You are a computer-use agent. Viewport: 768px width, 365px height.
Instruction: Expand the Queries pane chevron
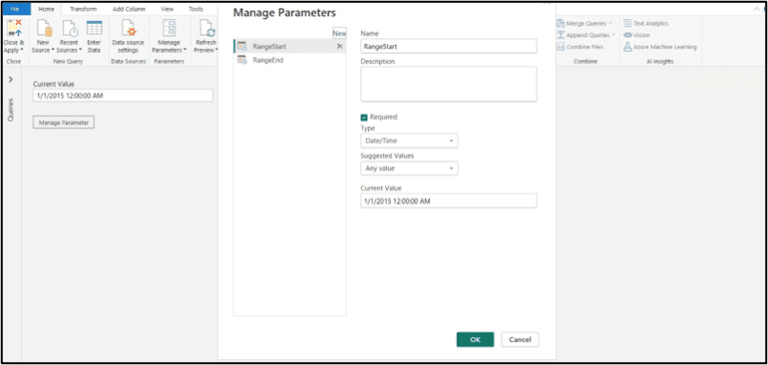pos(11,79)
